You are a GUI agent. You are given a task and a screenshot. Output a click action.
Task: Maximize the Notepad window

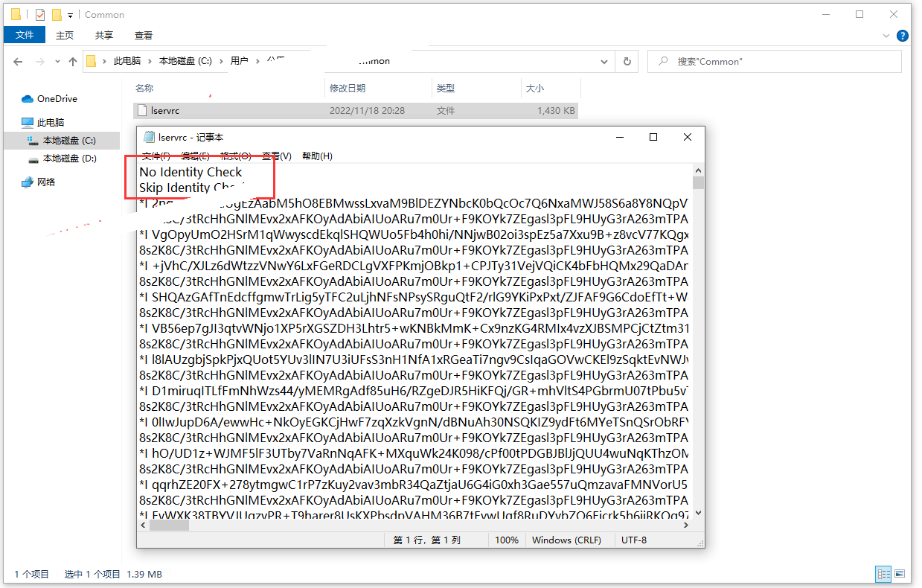[653, 137]
